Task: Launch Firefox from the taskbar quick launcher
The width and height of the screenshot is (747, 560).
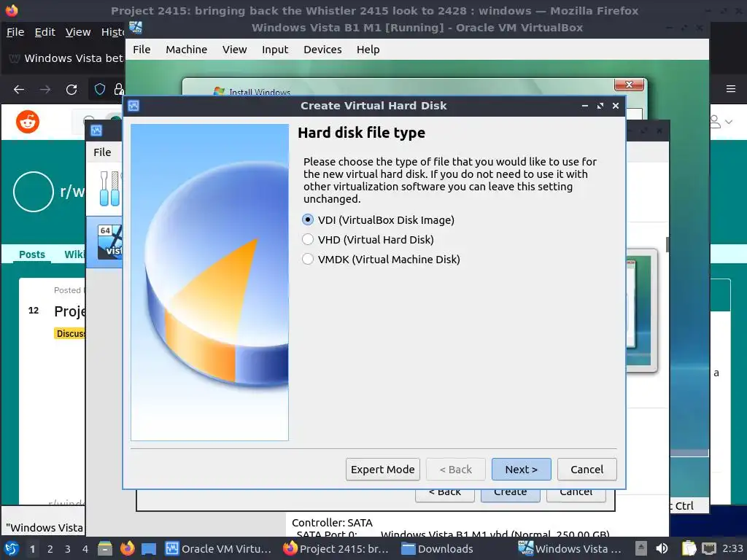Action: pos(127,548)
